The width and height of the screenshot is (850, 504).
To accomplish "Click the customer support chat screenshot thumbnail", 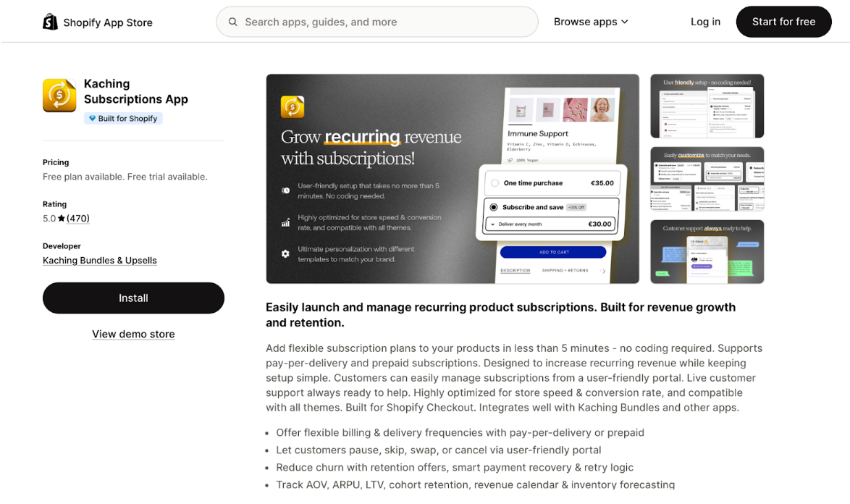I will 706,251.
